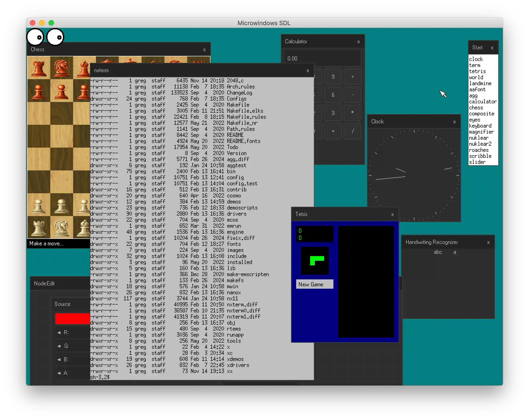529x420 pixels.
Task: Start a New Game in Tetris
Action: pos(314,284)
